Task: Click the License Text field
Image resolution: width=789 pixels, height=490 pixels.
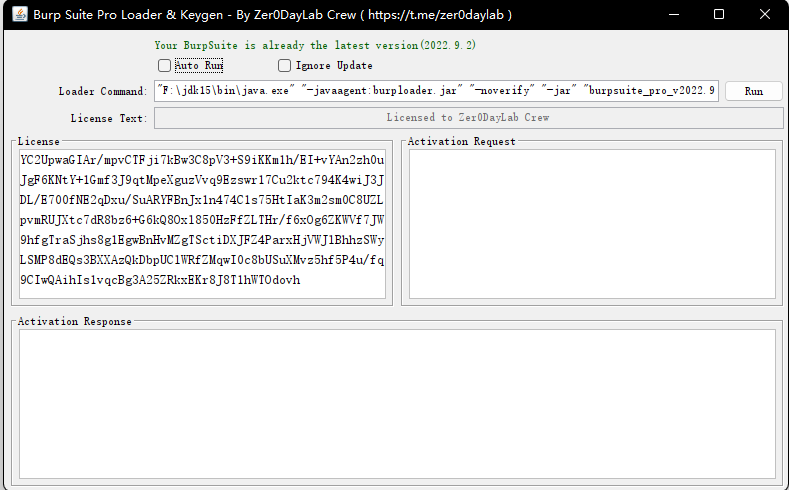Action: pyautogui.click(x=468, y=118)
